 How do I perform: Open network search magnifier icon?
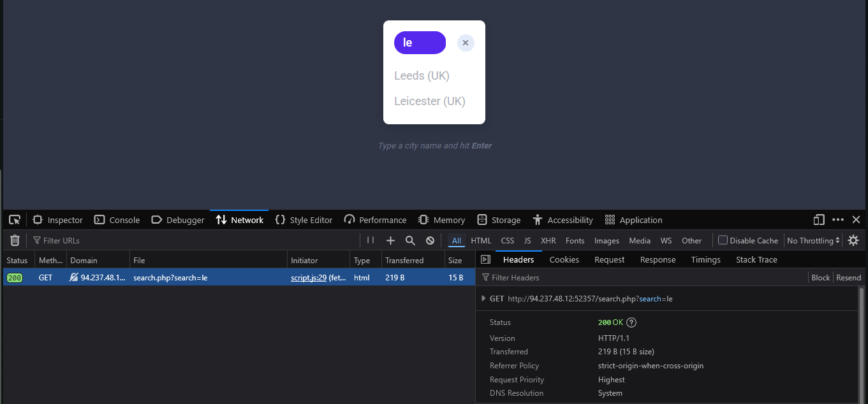tap(410, 240)
